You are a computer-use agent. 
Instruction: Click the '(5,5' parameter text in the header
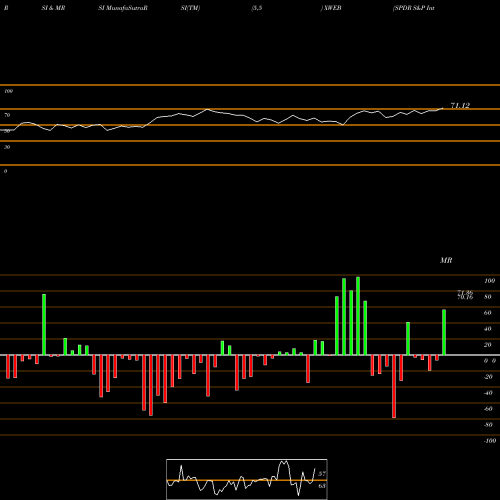[x=257, y=8]
